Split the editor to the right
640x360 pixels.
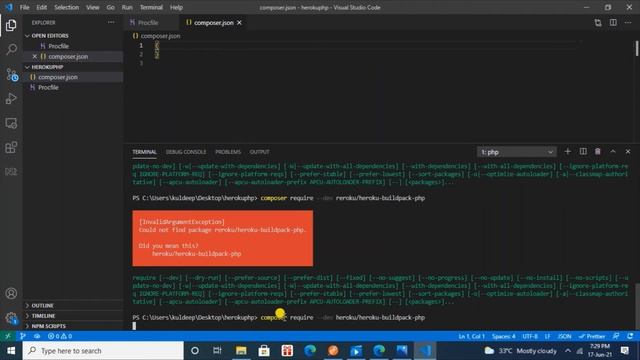pyautogui.click(x=613, y=22)
